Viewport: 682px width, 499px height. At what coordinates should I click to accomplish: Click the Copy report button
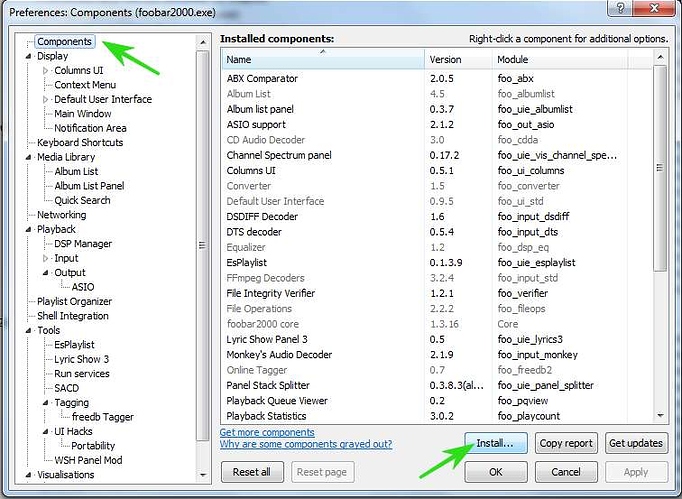tap(566, 443)
